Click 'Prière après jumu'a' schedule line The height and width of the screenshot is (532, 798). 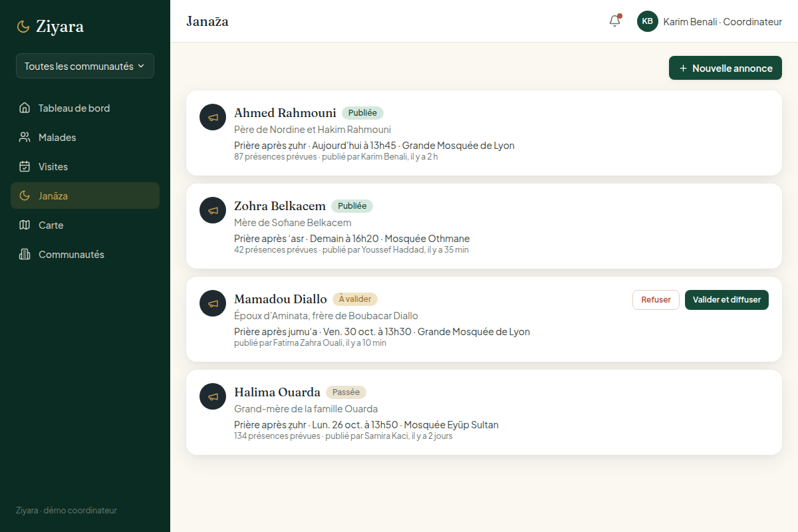click(382, 332)
